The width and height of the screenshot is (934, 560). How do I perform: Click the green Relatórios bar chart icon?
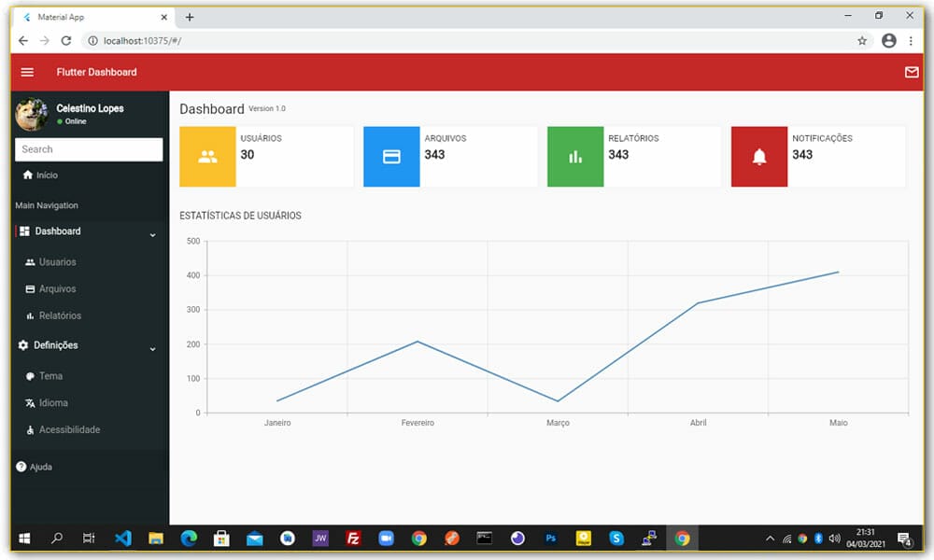(575, 156)
